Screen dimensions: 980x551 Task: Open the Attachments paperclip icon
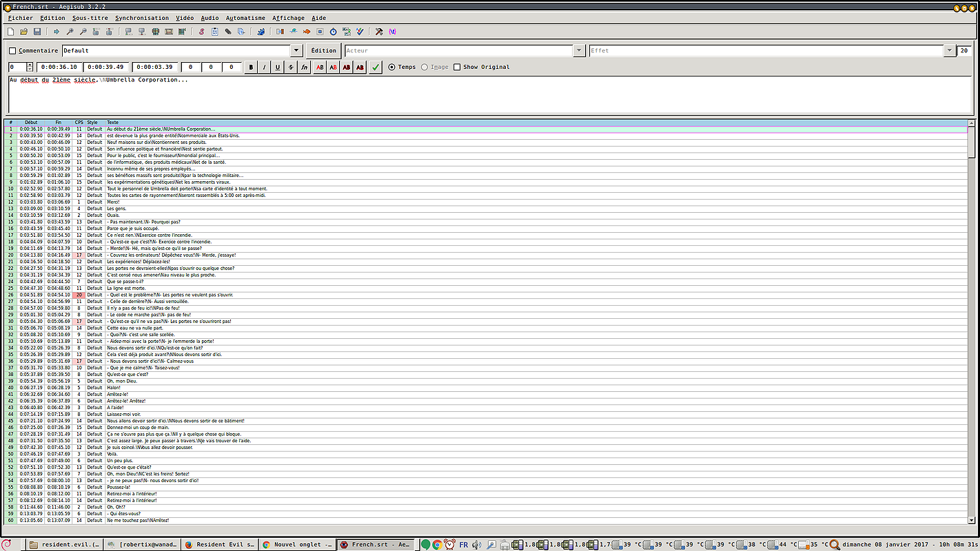coord(228,32)
